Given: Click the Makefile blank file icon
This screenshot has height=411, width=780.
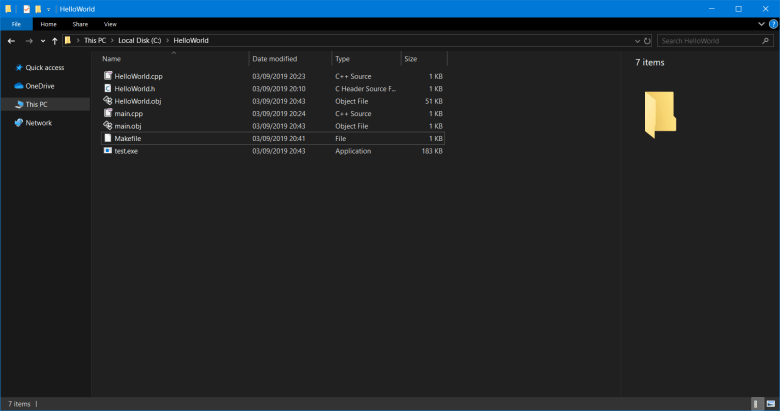Looking at the screenshot, I should click(x=107, y=138).
